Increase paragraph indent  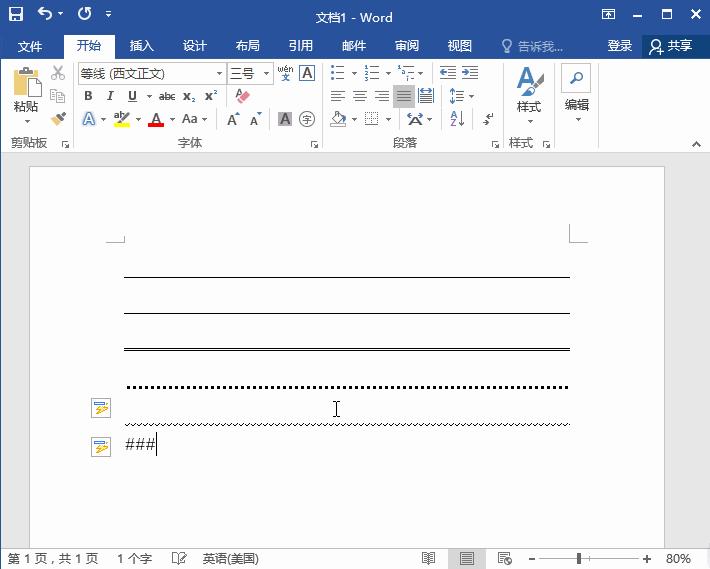pos(470,73)
